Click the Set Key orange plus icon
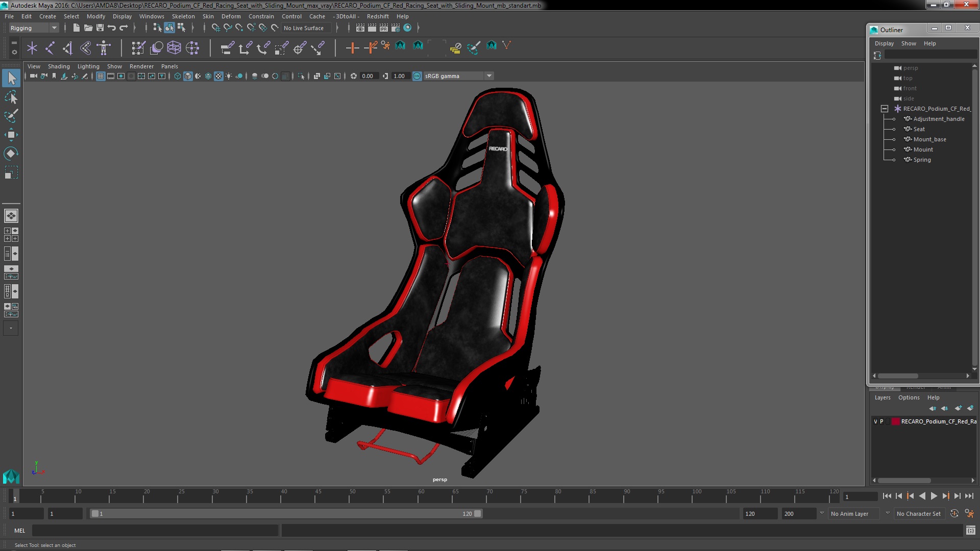Viewport: 980px width, 551px height. [x=352, y=48]
